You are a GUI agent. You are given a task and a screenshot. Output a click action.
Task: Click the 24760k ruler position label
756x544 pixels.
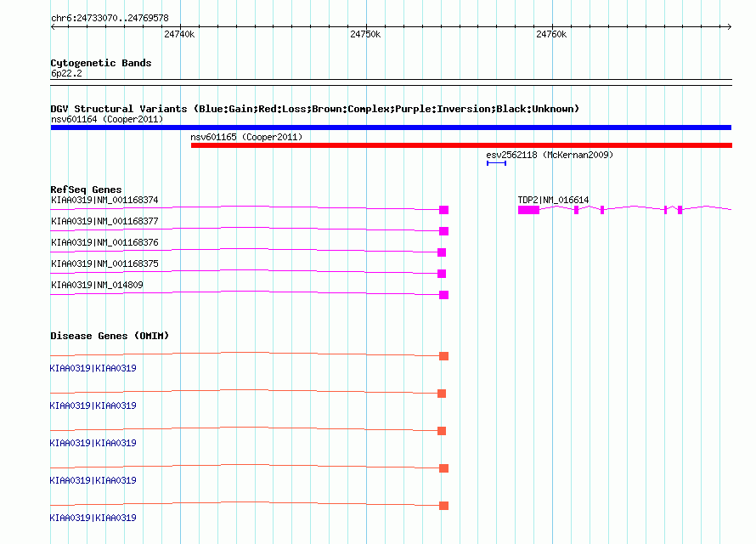point(551,34)
